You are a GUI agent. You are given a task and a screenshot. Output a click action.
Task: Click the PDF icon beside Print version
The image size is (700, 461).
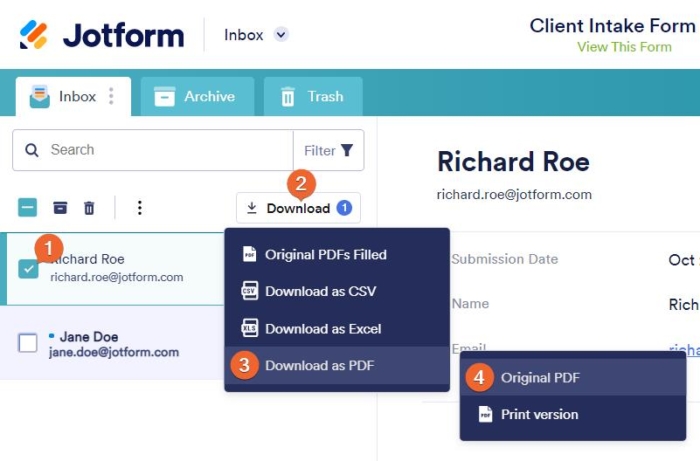point(485,414)
